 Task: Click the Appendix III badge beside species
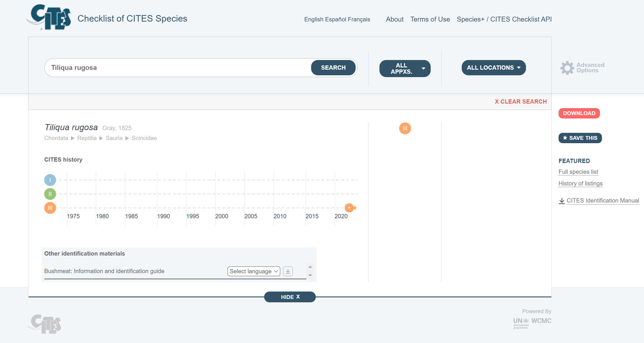click(405, 128)
